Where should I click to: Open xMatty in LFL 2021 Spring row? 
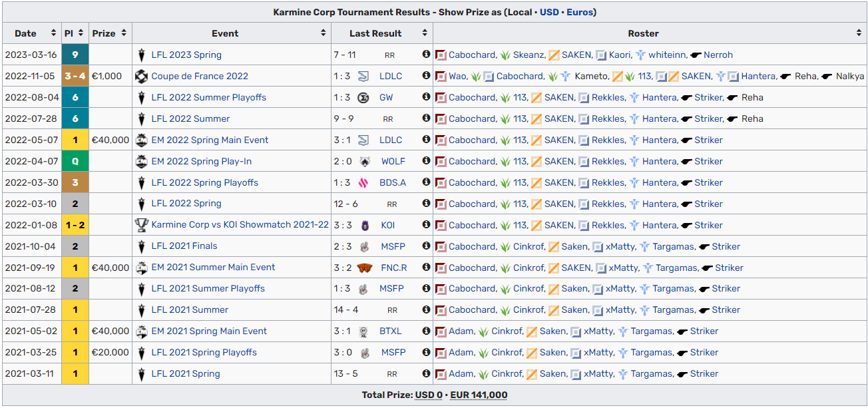point(598,373)
